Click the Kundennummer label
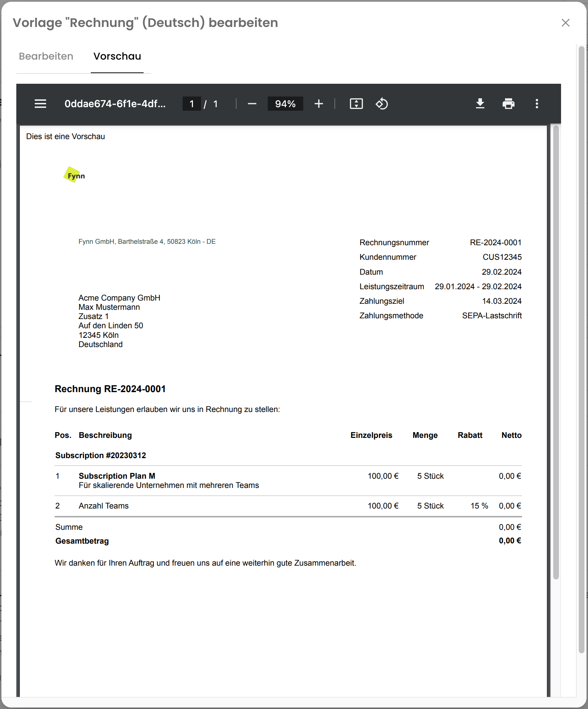Viewport: 588px width, 709px height. 388,257
